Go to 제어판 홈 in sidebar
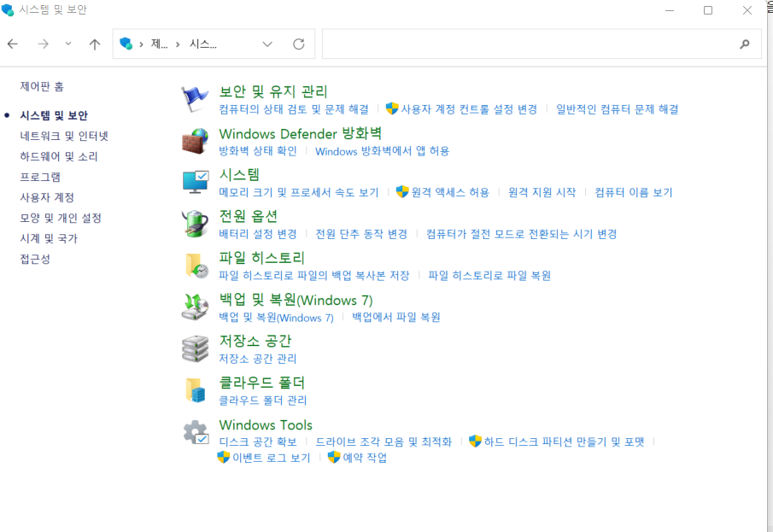The height and width of the screenshot is (532, 773). tap(42, 86)
